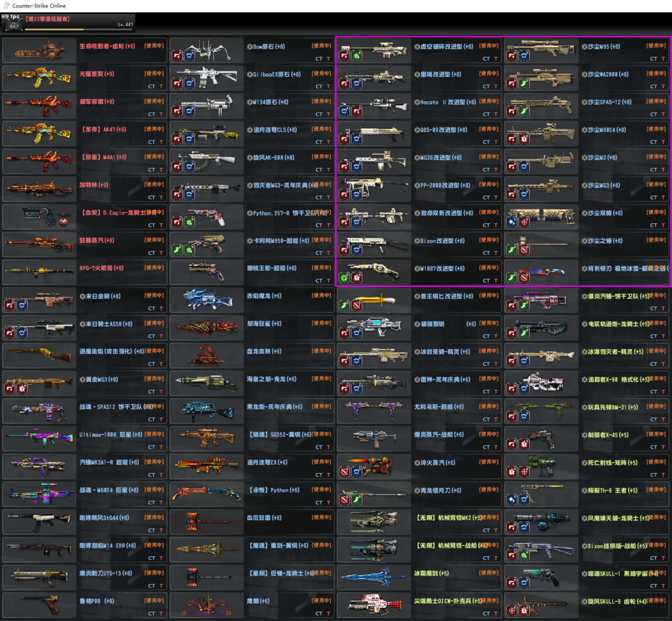Click red prohibition perk icon on 沙尘之锤 row
This screenshot has width=672, height=621.
click(524, 250)
